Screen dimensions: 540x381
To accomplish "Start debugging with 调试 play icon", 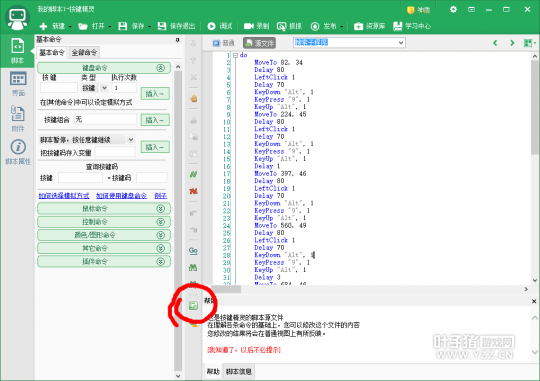I will click(211, 26).
